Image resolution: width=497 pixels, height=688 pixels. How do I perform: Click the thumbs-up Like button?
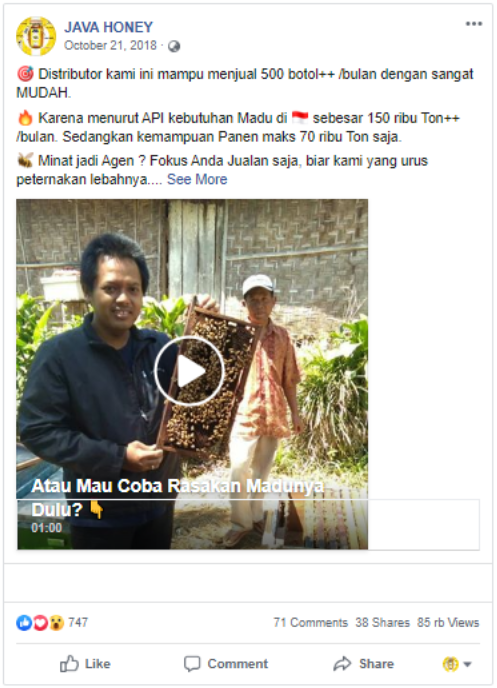(85, 664)
